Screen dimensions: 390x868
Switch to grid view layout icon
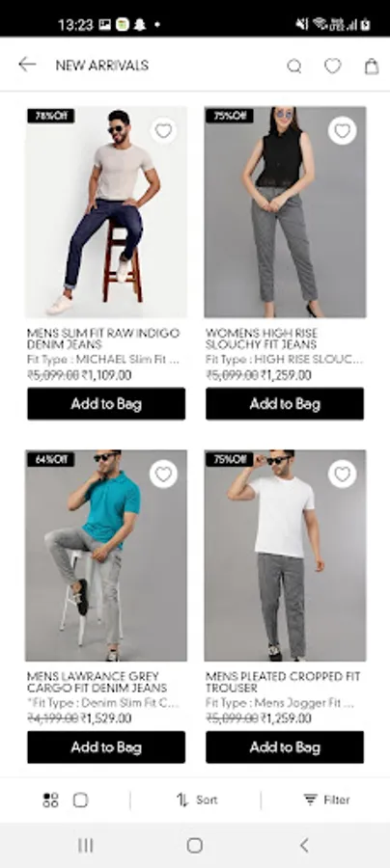[x=50, y=800]
